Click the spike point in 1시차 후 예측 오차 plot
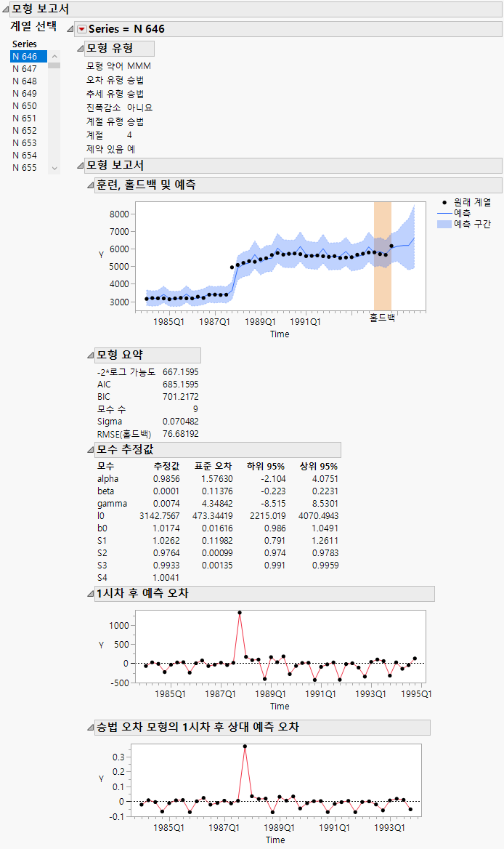504x849 pixels. coord(240,613)
